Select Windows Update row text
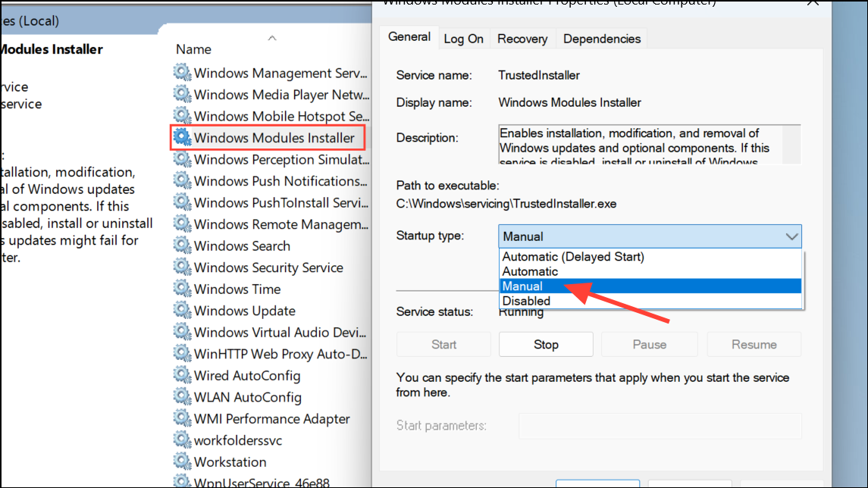Viewport: 868px width, 488px height. pos(245,311)
